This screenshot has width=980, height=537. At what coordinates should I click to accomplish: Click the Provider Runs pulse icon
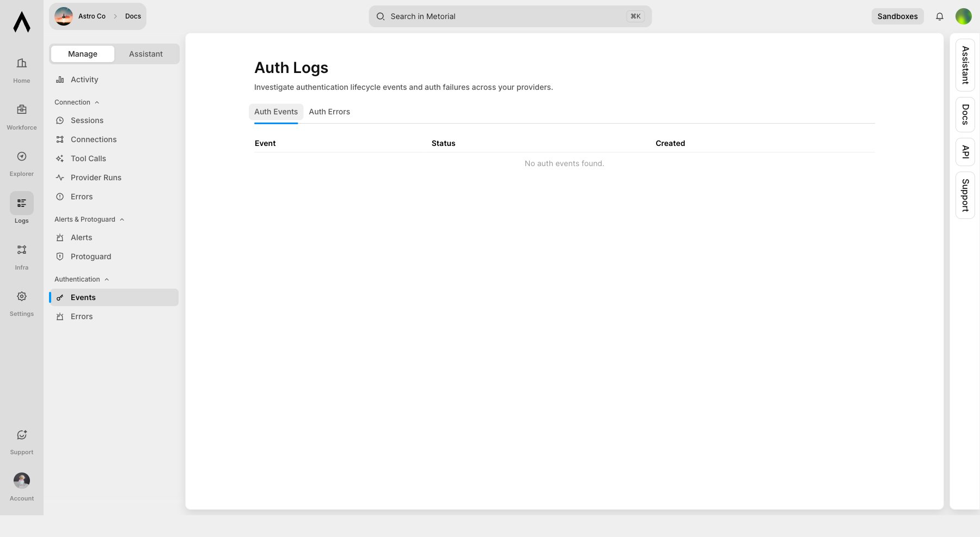pos(60,178)
